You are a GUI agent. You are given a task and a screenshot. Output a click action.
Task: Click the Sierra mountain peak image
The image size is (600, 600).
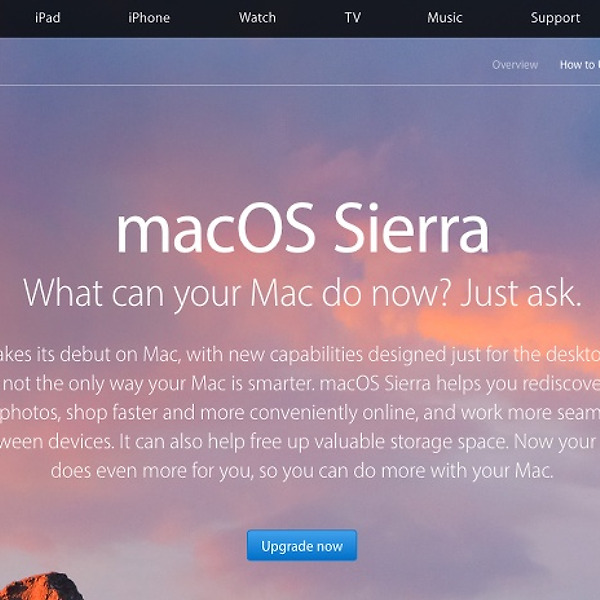point(41,586)
